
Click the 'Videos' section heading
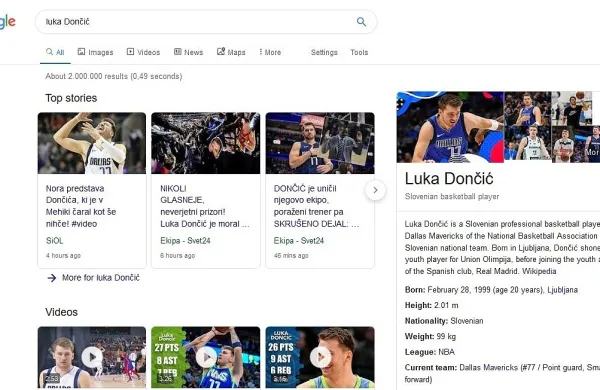click(x=61, y=312)
